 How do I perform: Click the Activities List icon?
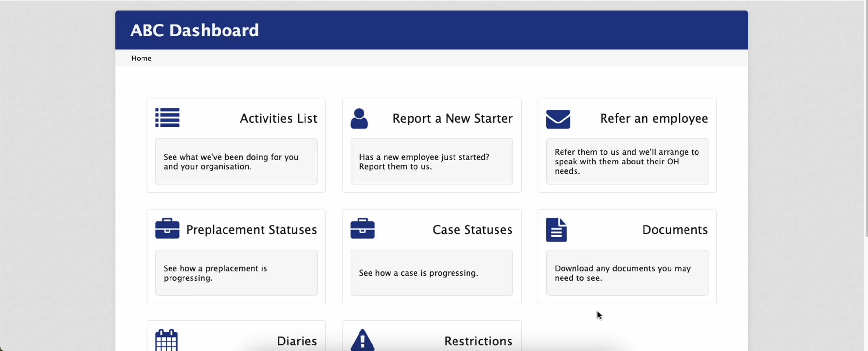(167, 118)
